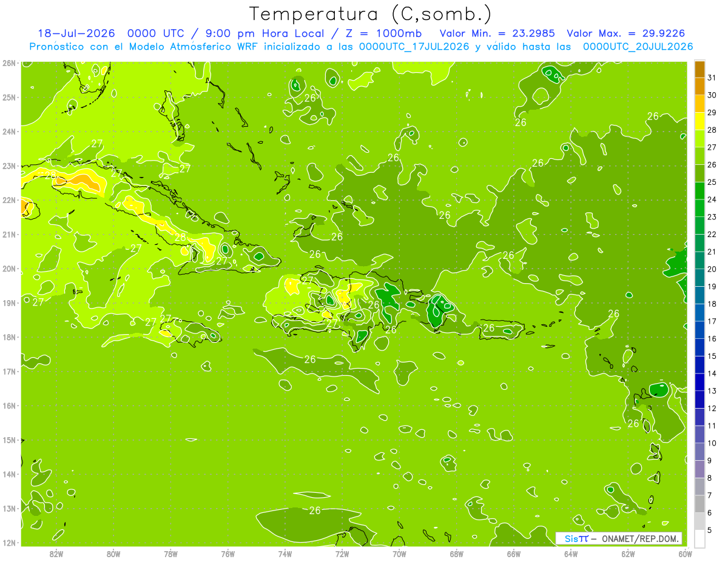
Task: Click legend value 15 on the color scale
Action: pos(712,356)
